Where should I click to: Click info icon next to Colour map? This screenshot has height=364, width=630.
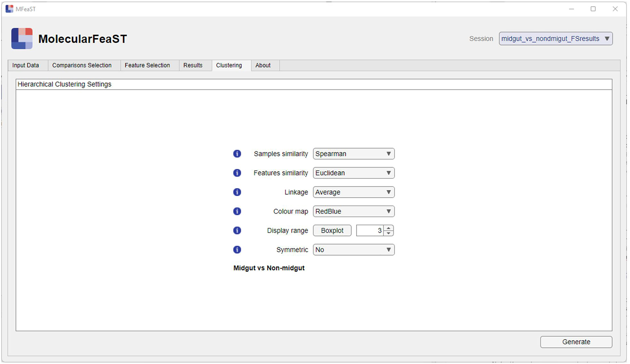coord(237,211)
